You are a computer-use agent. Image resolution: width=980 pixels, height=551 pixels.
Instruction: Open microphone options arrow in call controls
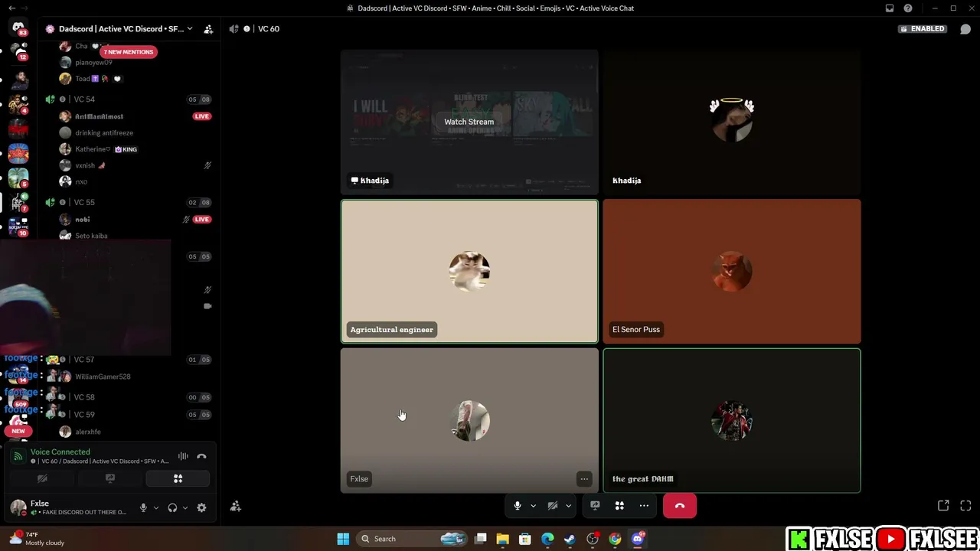(x=533, y=506)
